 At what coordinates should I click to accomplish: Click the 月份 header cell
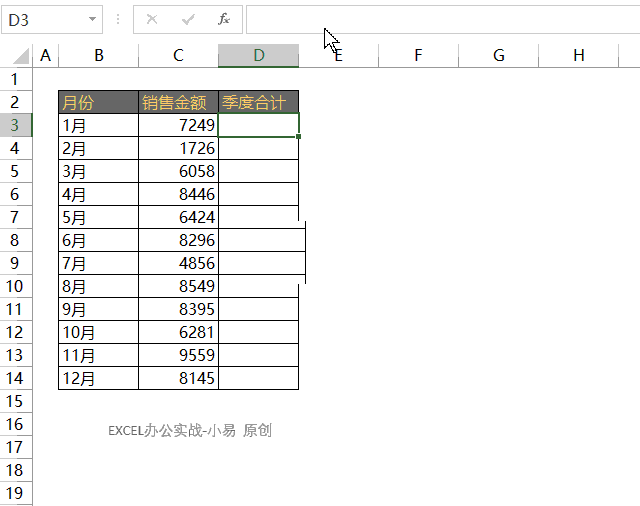98,102
